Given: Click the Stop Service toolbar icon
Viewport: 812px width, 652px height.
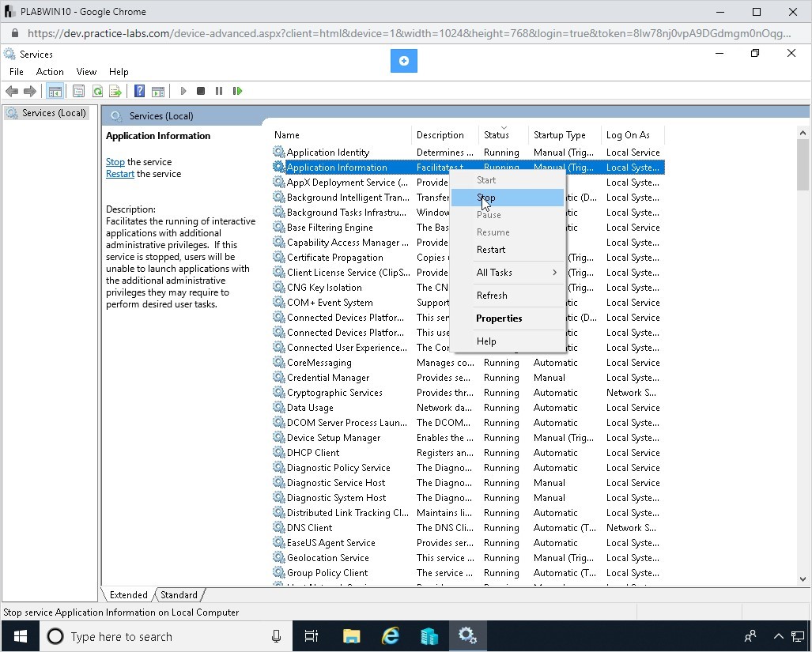Looking at the screenshot, I should (200, 91).
